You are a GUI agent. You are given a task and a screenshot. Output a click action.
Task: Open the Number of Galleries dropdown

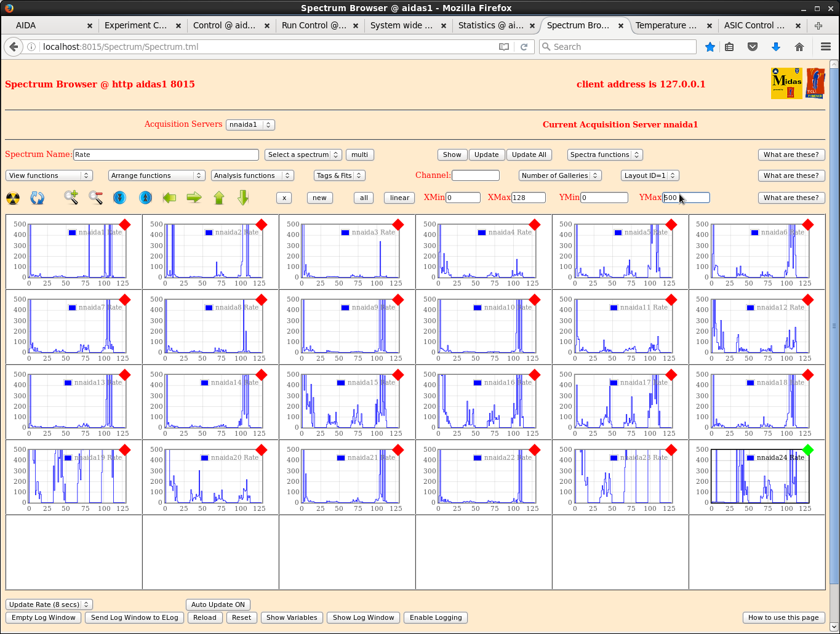tap(560, 175)
